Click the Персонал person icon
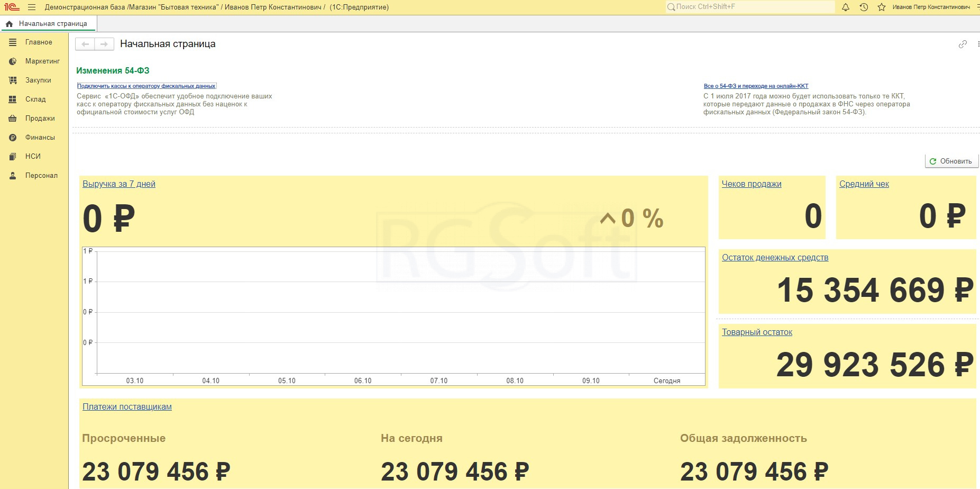 point(13,176)
